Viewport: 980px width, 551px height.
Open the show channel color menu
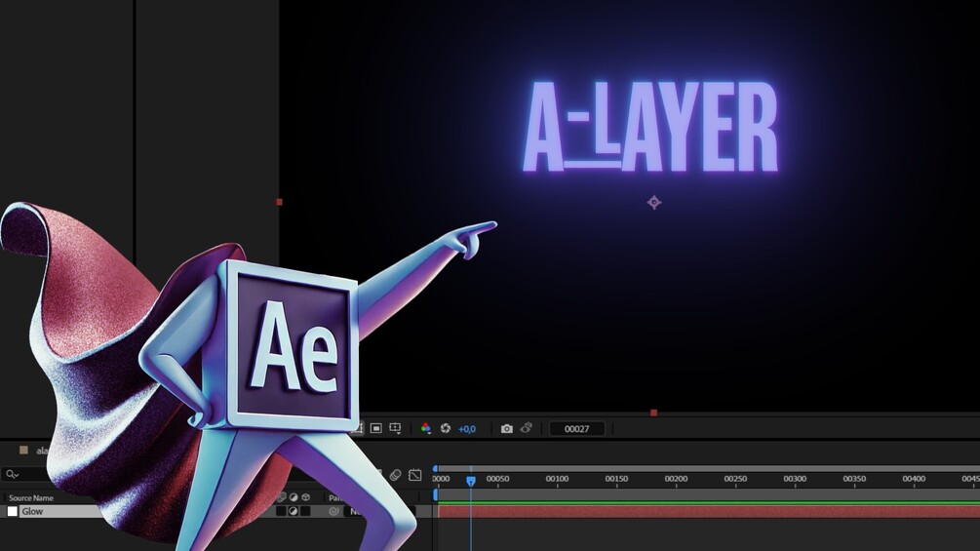click(425, 428)
